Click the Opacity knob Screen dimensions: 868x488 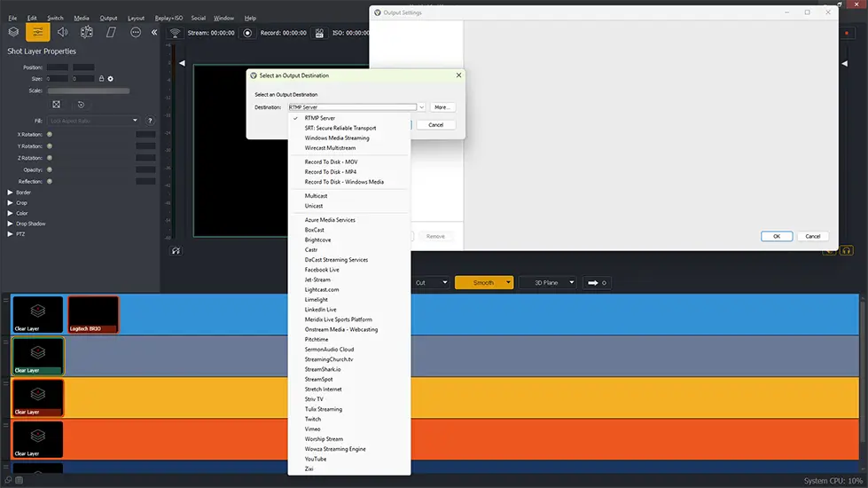[x=50, y=169]
